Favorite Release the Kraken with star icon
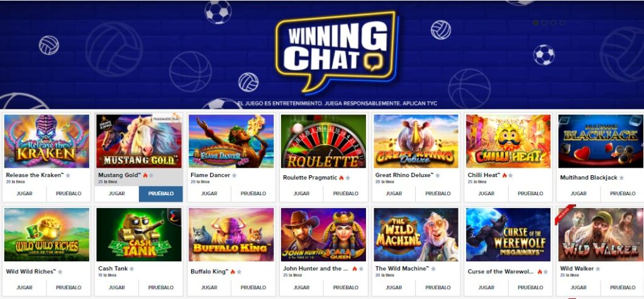The width and height of the screenshot is (644, 299). coord(68,175)
